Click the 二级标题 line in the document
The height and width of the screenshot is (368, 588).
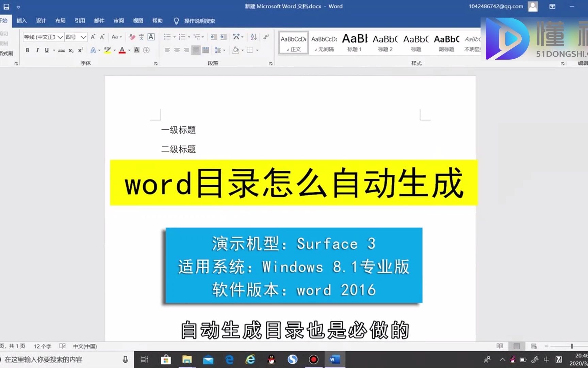click(178, 149)
